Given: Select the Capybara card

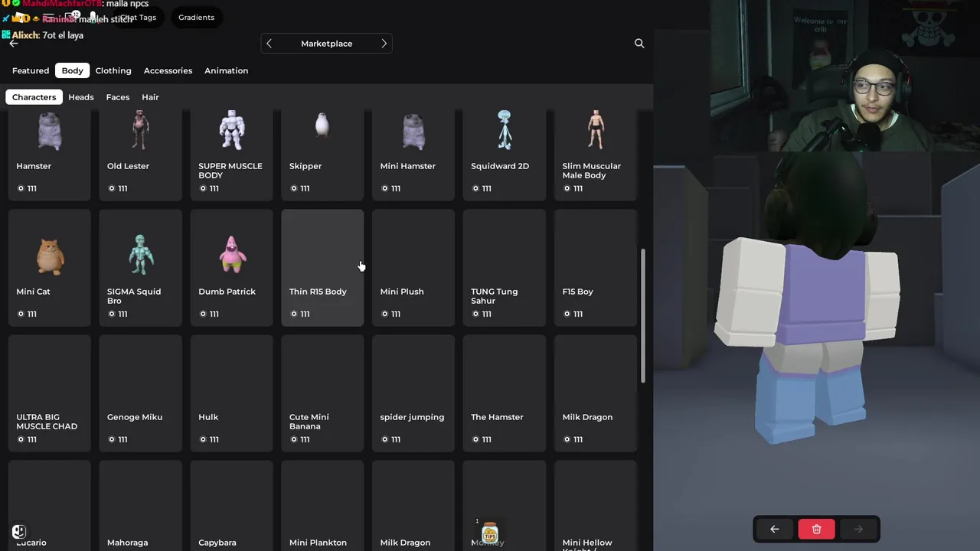Looking at the screenshot, I should 232,506.
